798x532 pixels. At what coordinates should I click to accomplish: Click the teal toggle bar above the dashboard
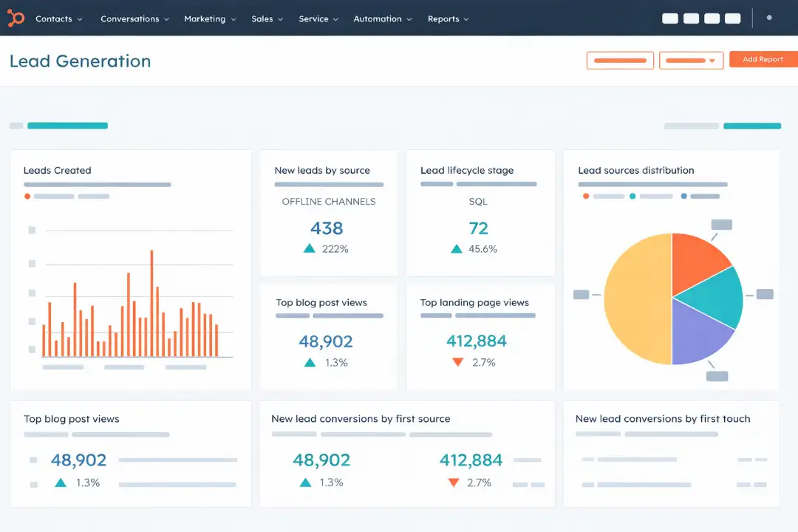66,126
